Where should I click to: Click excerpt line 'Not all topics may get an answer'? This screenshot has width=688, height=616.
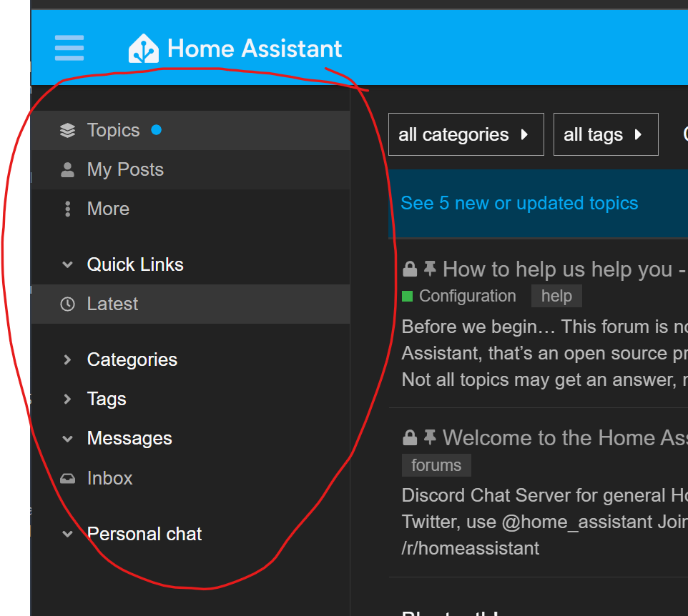click(x=544, y=379)
